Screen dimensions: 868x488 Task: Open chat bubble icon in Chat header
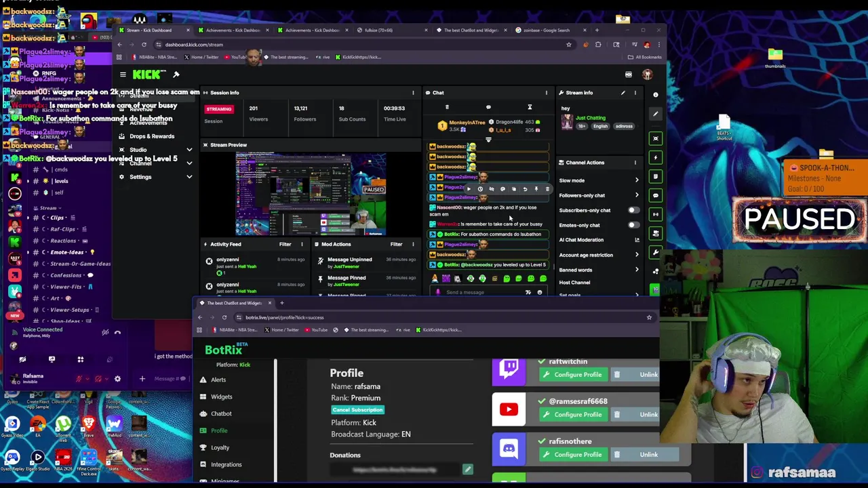[488, 107]
